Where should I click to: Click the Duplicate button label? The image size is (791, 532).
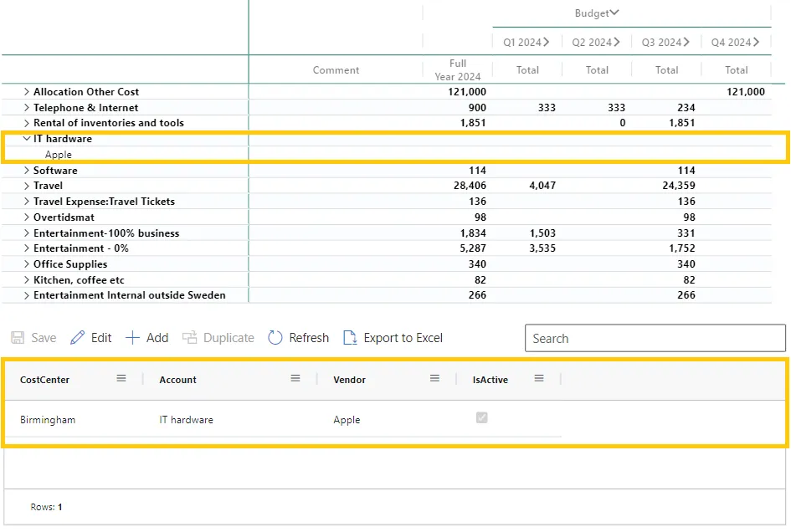tap(229, 338)
